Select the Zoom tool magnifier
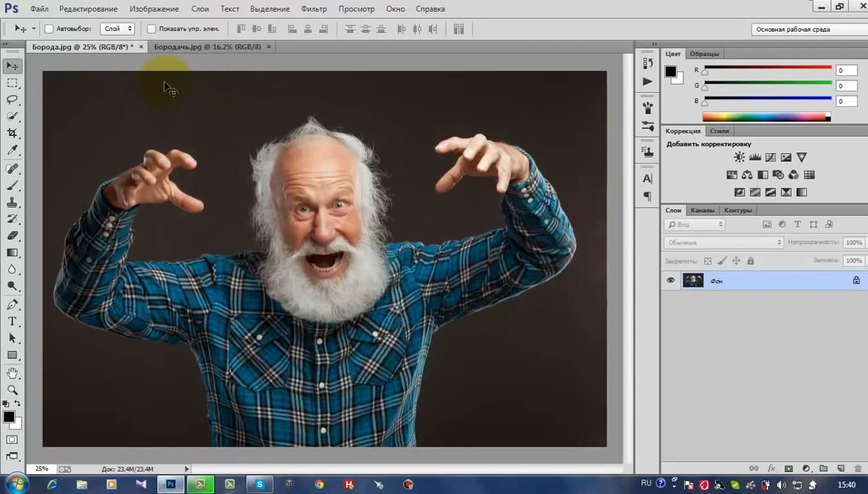The width and height of the screenshot is (868, 494). point(12,390)
